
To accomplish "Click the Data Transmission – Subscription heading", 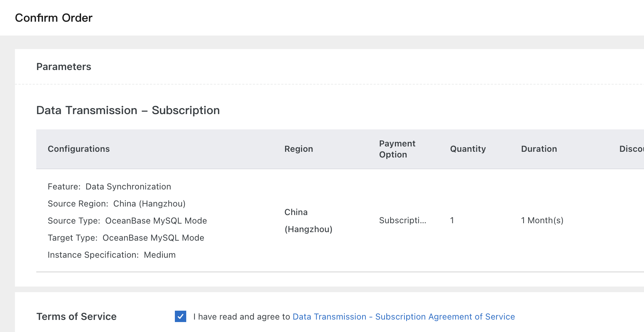I will click(128, 110).
